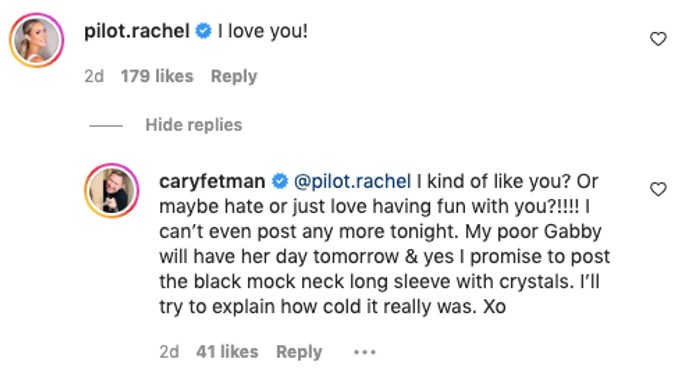Visit the pilot.rachel username link
680x380 pixels.
click(x=137, y=31)
